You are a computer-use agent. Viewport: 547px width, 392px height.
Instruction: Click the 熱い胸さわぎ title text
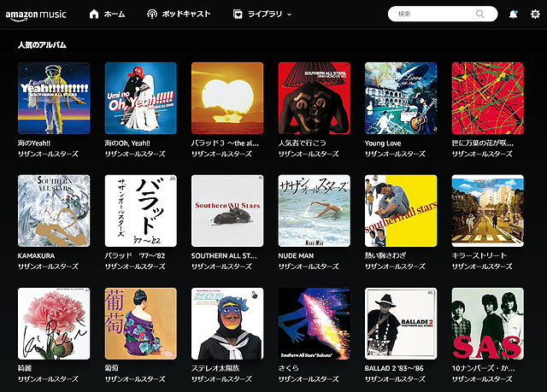(385, 255)
